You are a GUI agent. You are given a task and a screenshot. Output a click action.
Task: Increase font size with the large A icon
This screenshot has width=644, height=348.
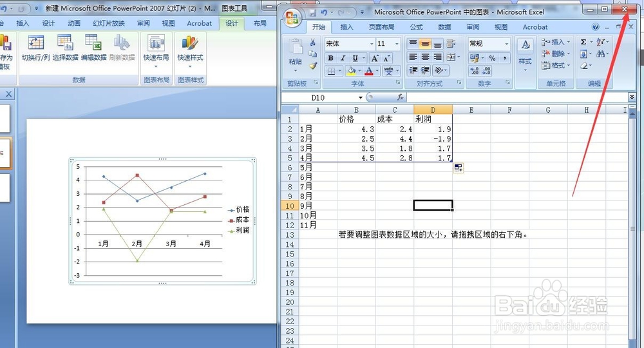[x=375, y=58]
